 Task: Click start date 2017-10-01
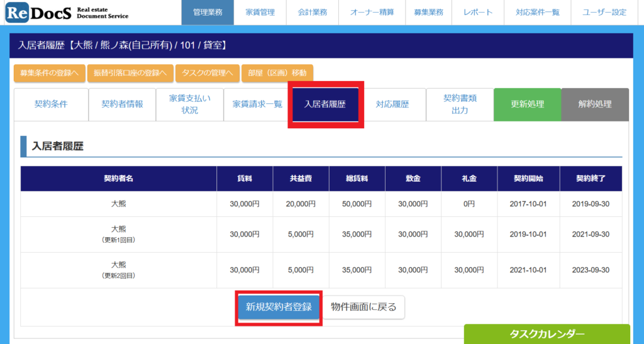(528, 204)
